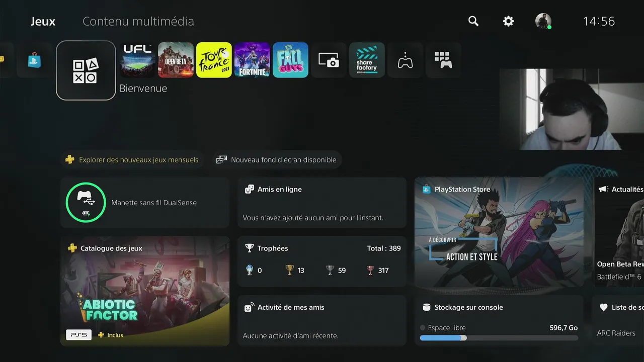Click the 596,7 Go value
This screenshot has width=644, height=362.
(x=563, y=328)
